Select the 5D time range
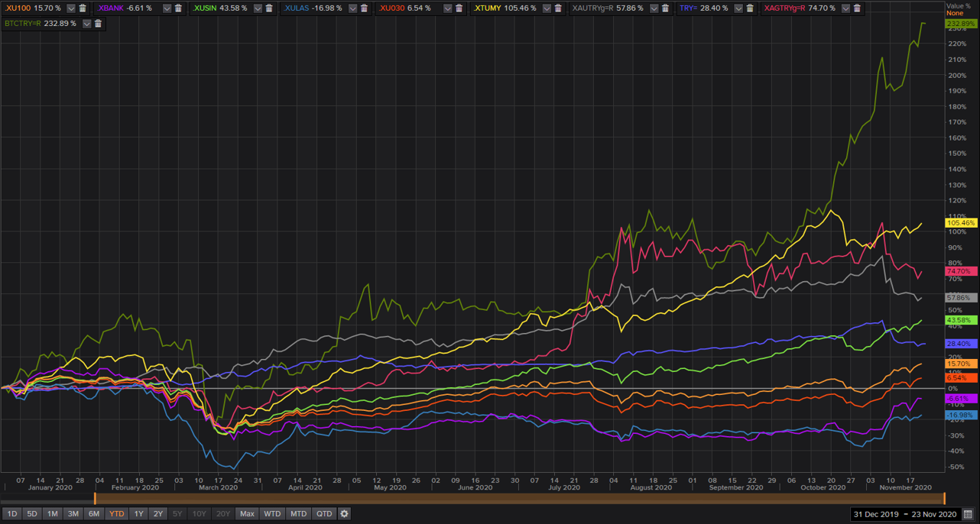 [32, 514]
